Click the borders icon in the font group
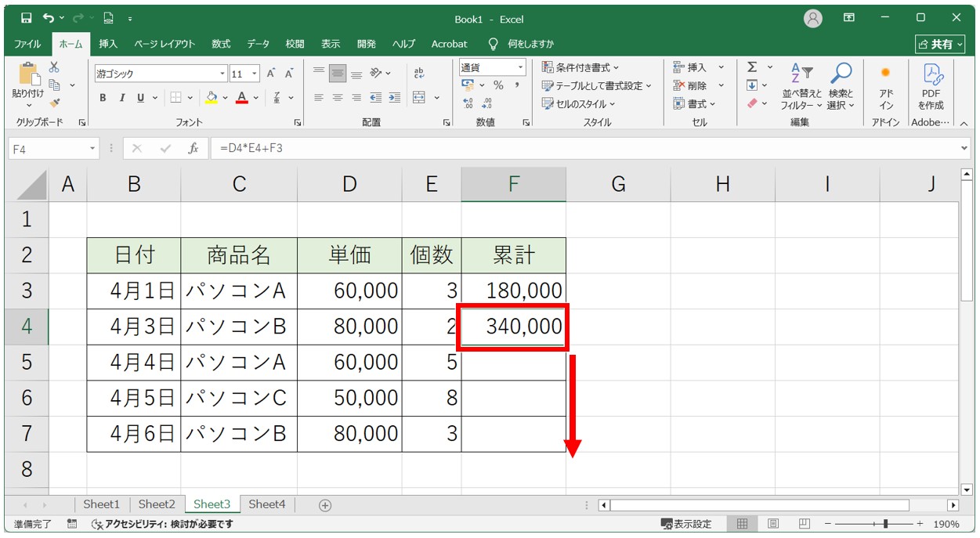Viewport: 980px width, 538px height. point(175,98)
